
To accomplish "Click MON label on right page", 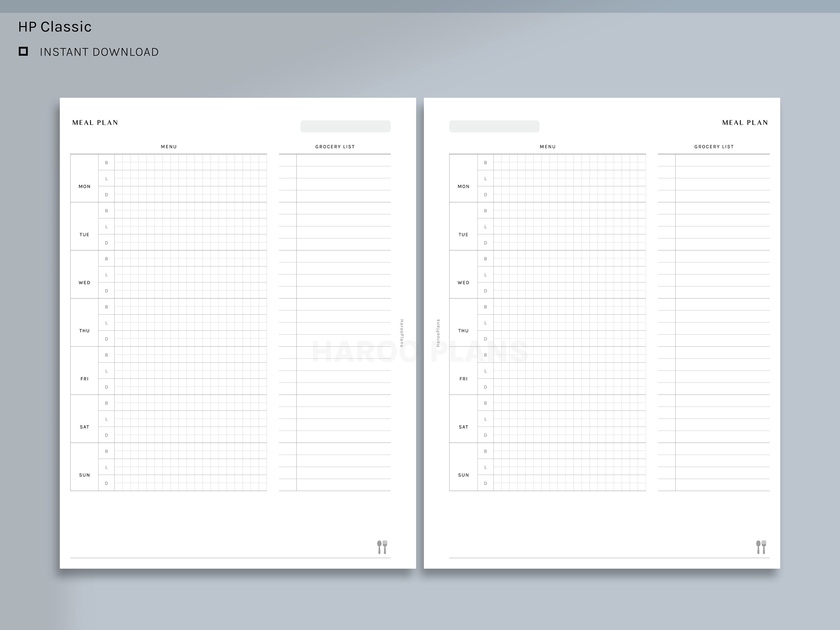I will click(464, 186).
